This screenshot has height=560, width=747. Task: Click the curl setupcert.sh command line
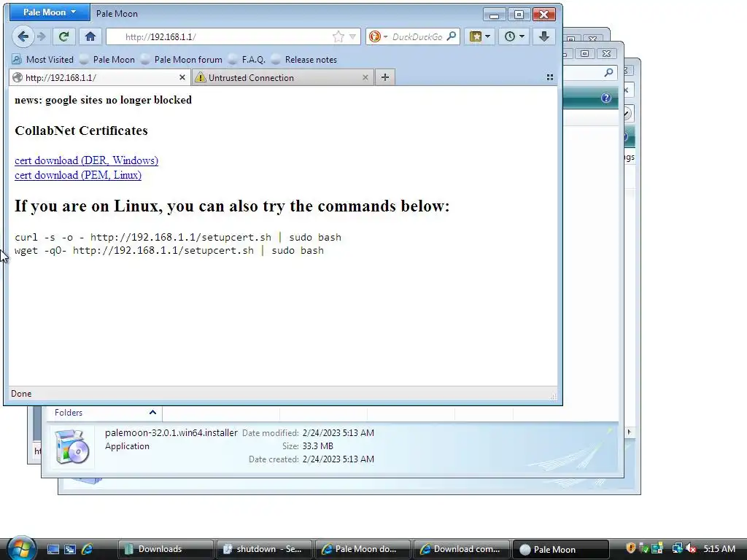pyautogui.click(x=178, y=237)
